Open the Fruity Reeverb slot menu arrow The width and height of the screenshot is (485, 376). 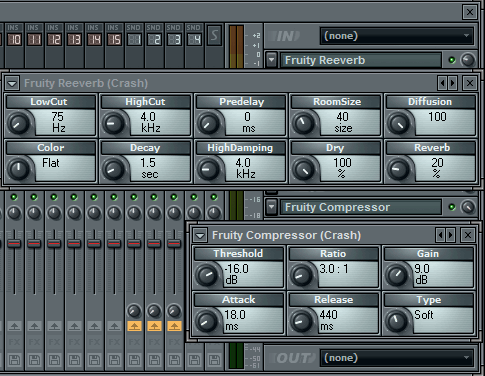click(272, 60)
